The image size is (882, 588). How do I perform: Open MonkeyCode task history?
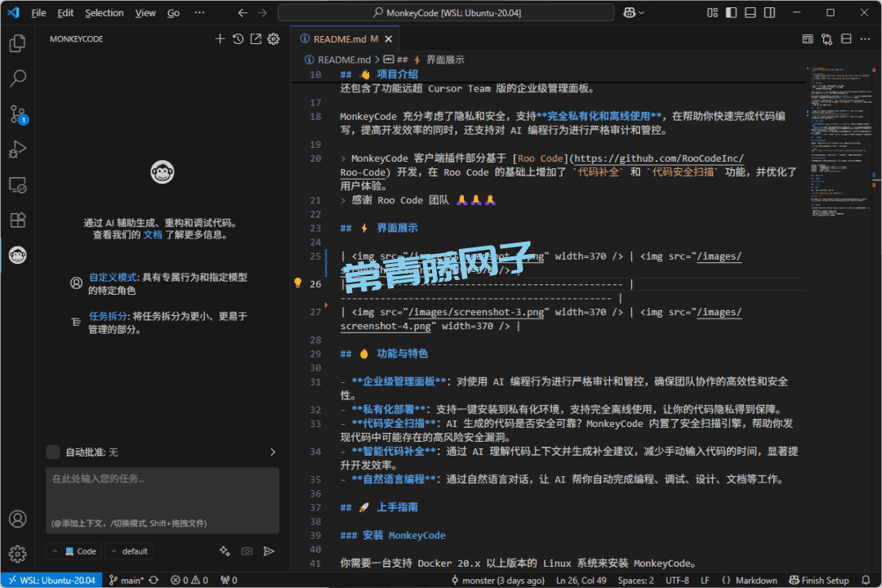(x=238, y=39)
